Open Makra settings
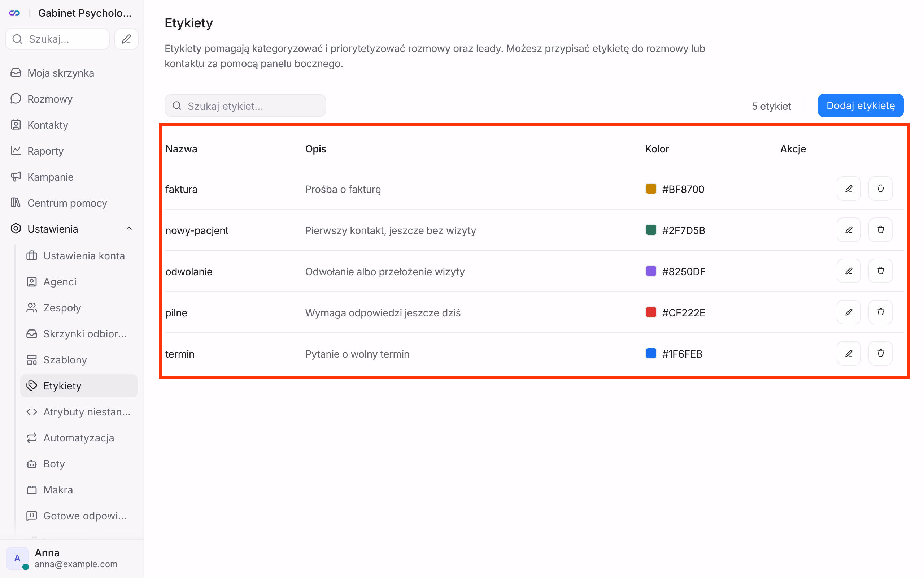 coord(79,490)
